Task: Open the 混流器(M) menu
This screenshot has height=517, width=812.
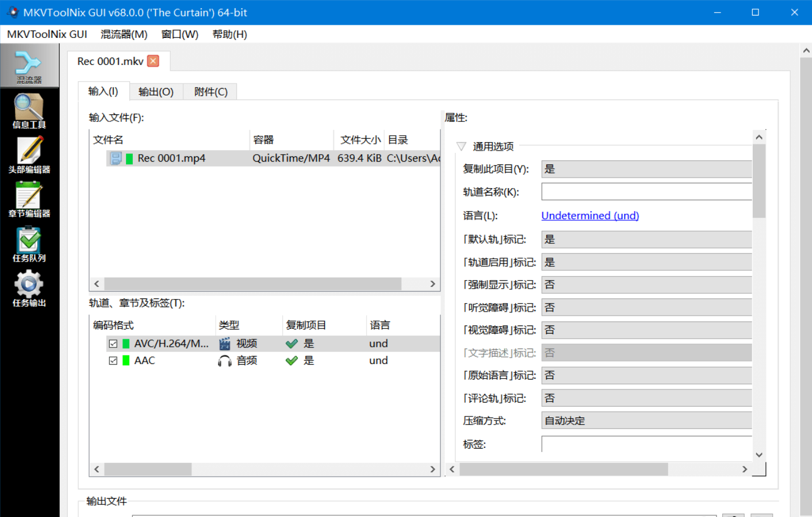Action: [124, 35]
